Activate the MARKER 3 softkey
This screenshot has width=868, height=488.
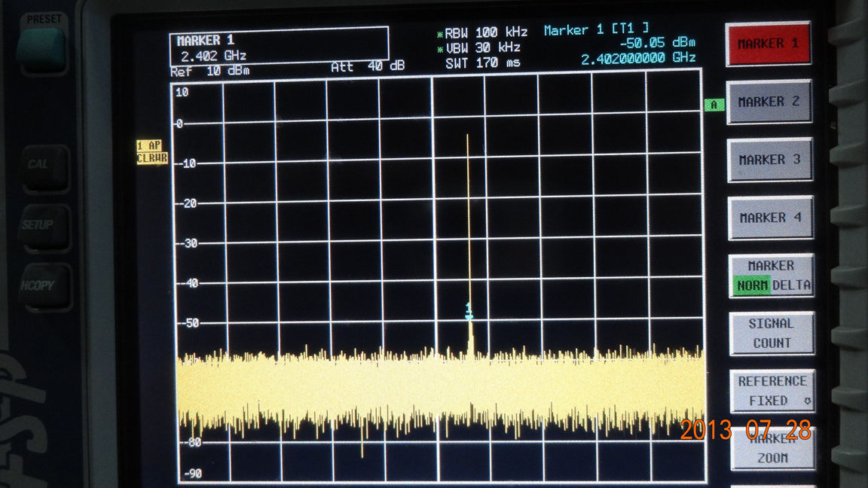770,160
